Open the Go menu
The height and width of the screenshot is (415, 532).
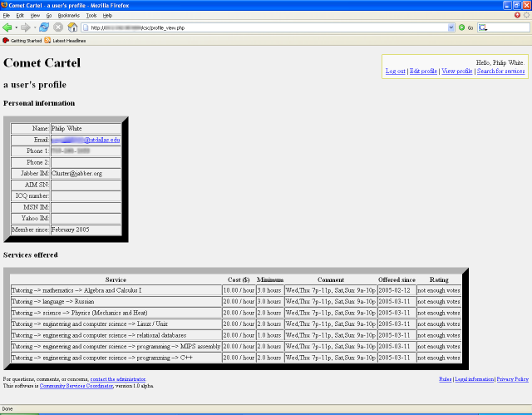49,16
